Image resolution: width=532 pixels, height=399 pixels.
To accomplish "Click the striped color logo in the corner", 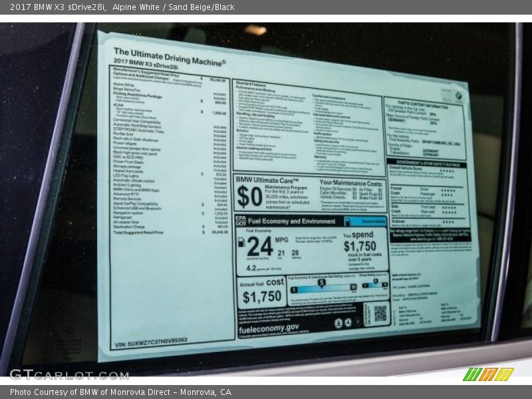I will pos(488,374).
